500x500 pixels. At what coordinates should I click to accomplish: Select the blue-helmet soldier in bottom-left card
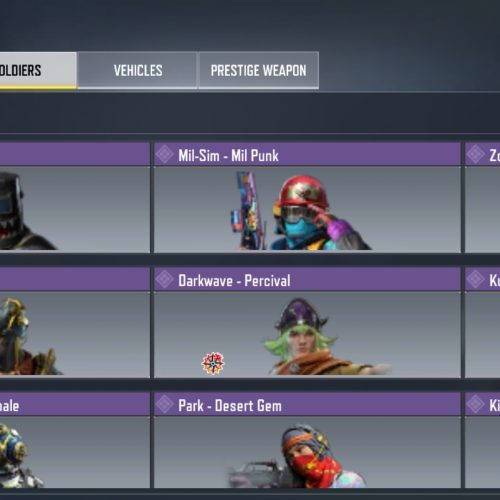18,456
